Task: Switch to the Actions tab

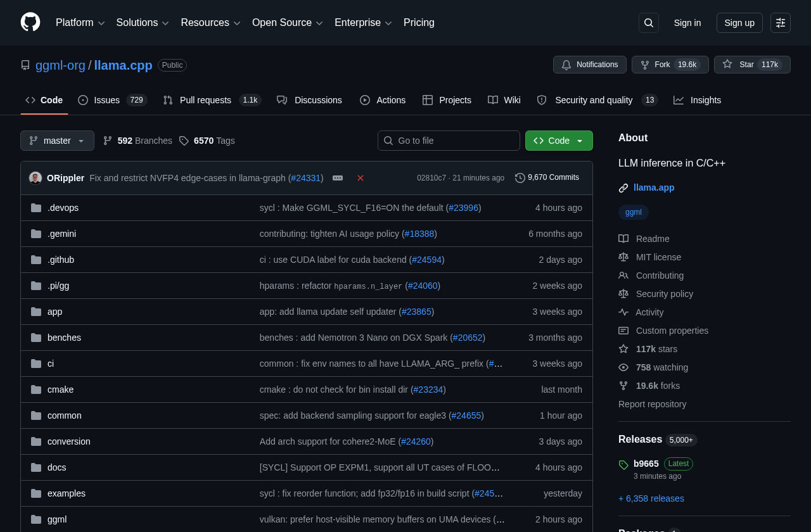Action: pyautogui.click(x=383, y=100)
